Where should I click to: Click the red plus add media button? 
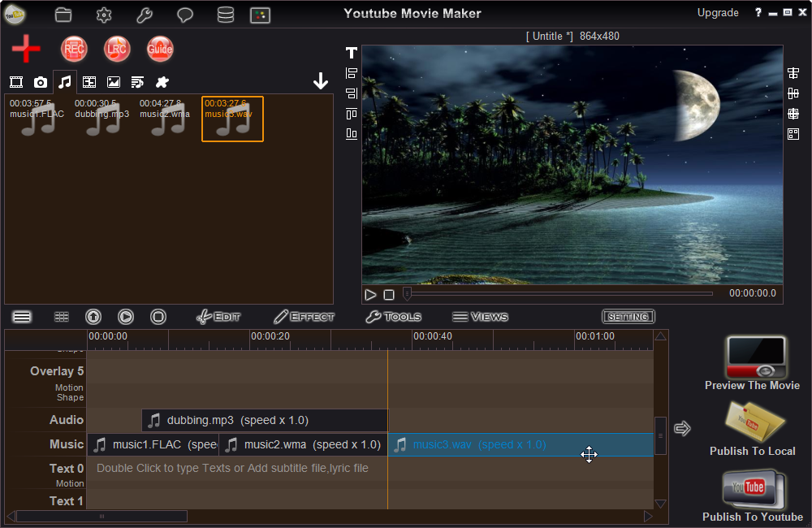click(26, 49)
